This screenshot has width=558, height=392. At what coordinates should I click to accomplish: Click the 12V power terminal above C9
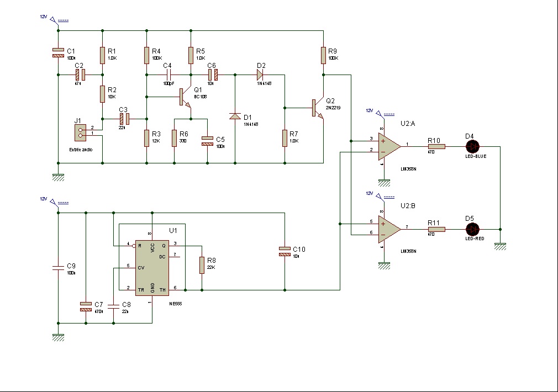[55, 203]
